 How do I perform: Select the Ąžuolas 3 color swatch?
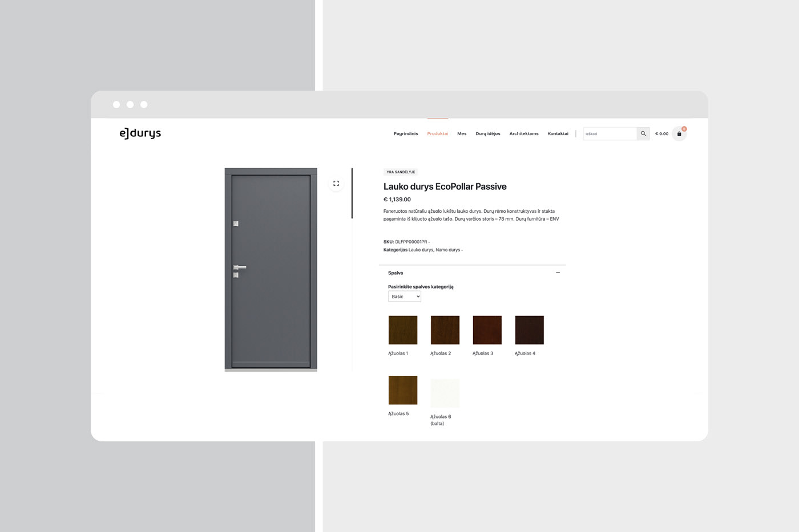click(487, 330)
